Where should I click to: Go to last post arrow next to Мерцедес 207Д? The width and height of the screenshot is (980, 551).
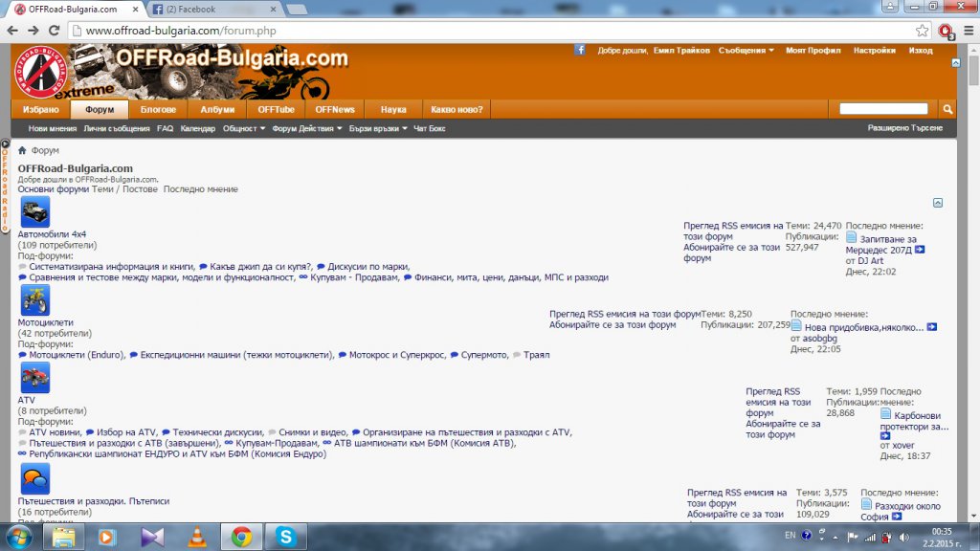920,250
